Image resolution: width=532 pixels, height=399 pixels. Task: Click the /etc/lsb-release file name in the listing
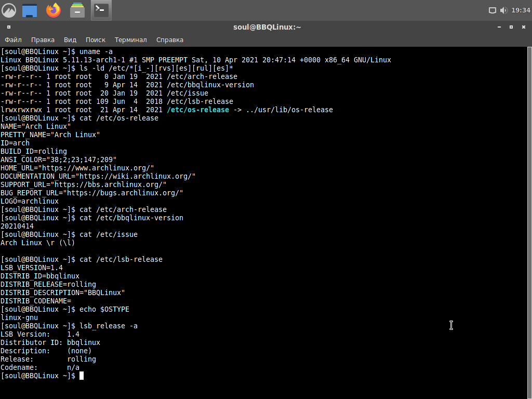pyautogui.click(x=200, y=101)
